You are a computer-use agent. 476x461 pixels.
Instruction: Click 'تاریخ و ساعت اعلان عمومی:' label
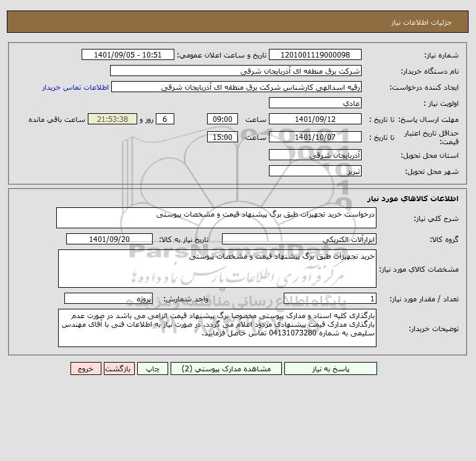pyautogui.click(x=222, y=55)
